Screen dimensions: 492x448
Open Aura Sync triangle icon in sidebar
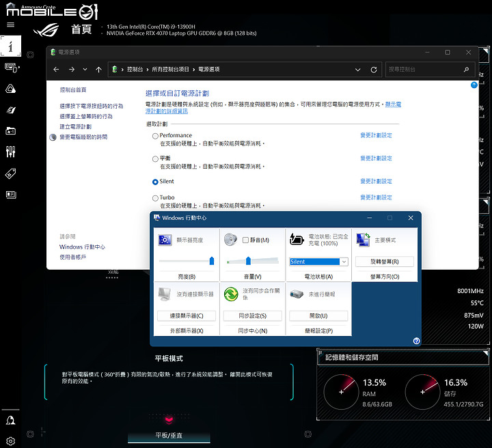coord(11,89)
